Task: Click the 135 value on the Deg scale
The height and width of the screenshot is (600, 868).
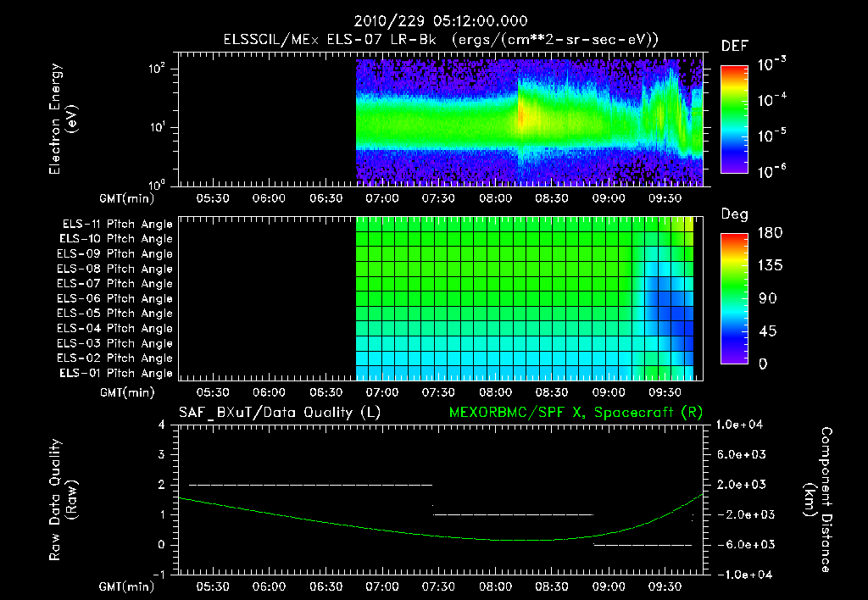Action: point(770,266)
